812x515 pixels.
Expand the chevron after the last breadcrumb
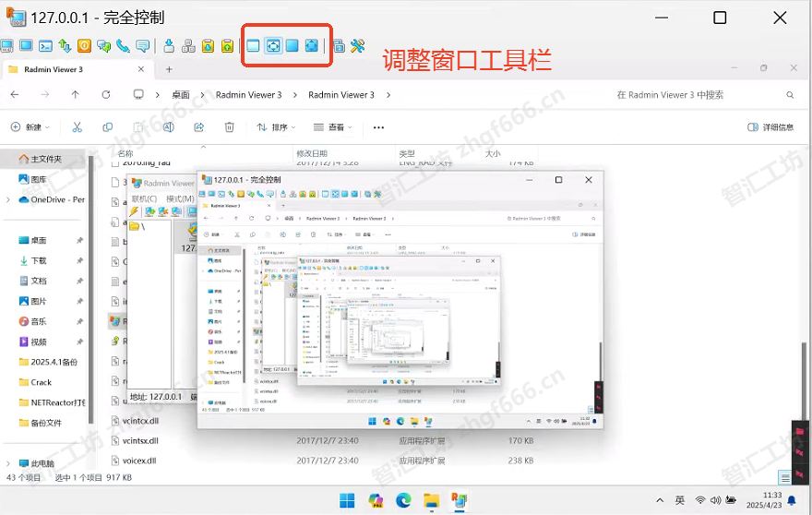(x=388, y=95)
